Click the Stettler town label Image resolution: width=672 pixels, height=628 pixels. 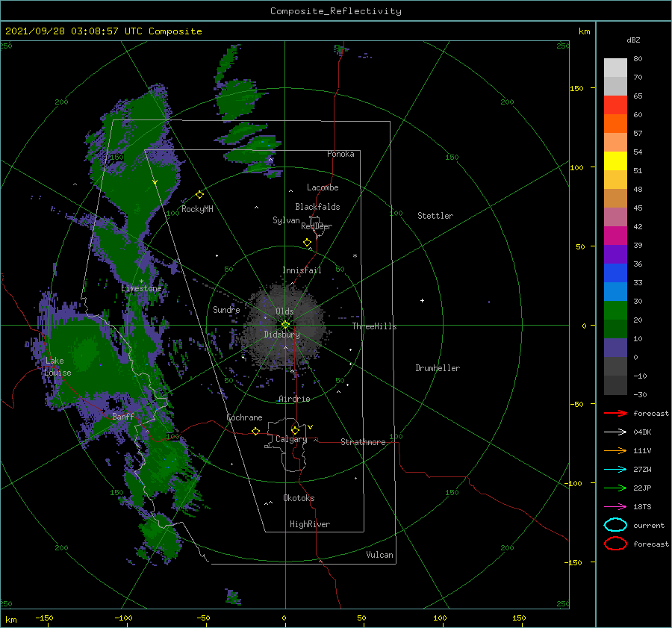point(435,216)
